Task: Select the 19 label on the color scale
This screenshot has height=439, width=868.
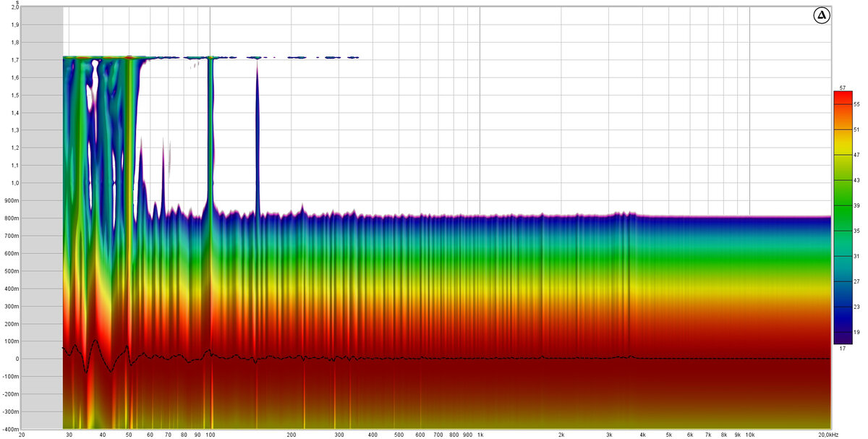Action: click(855, 331)
